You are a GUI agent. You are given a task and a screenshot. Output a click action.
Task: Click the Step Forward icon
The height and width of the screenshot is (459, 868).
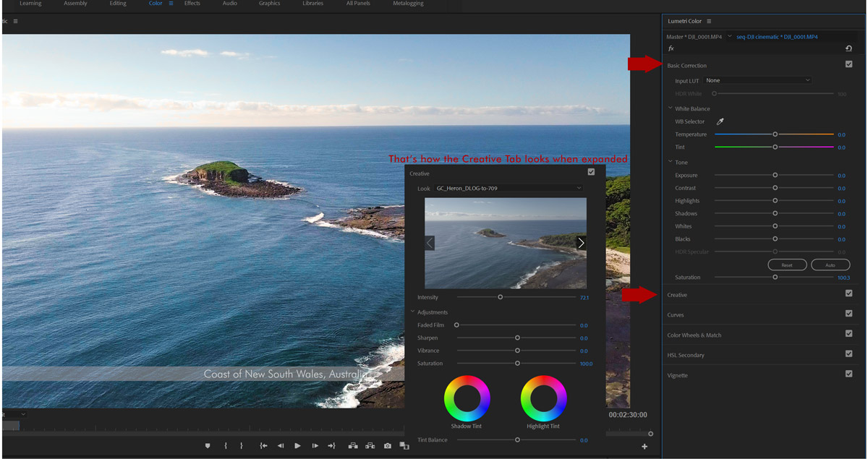click(x=315, y=445)
